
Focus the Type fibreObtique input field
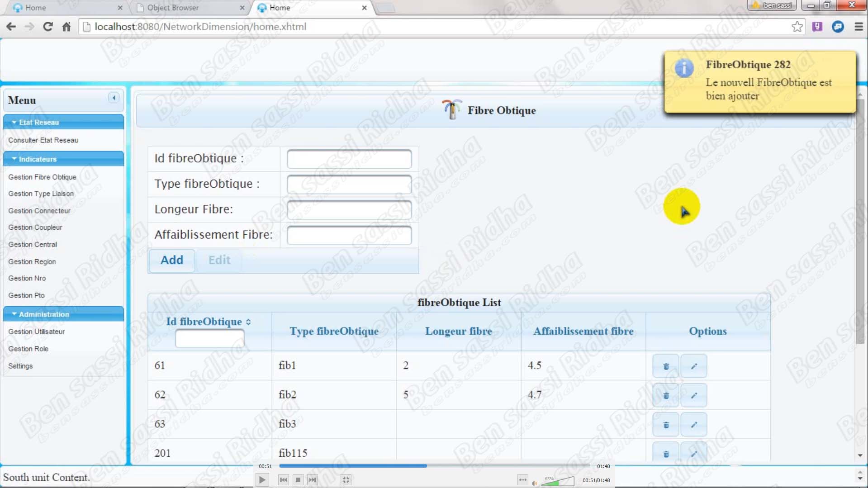coord(349,184)
